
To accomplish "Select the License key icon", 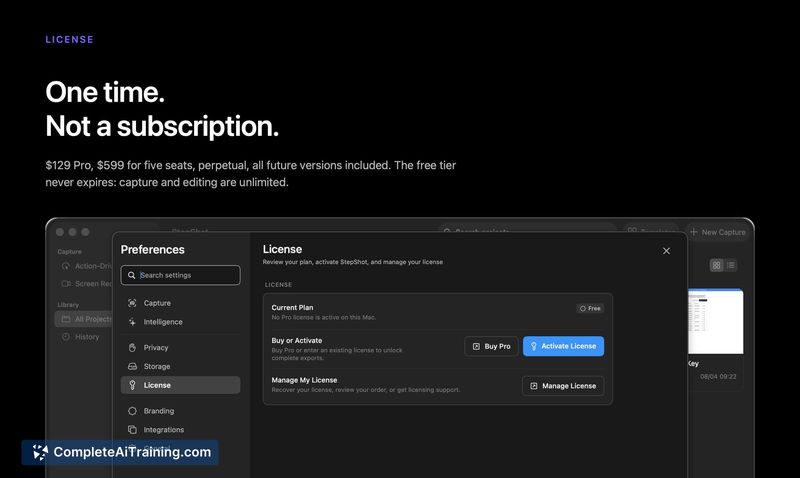I will coord(132,385).
